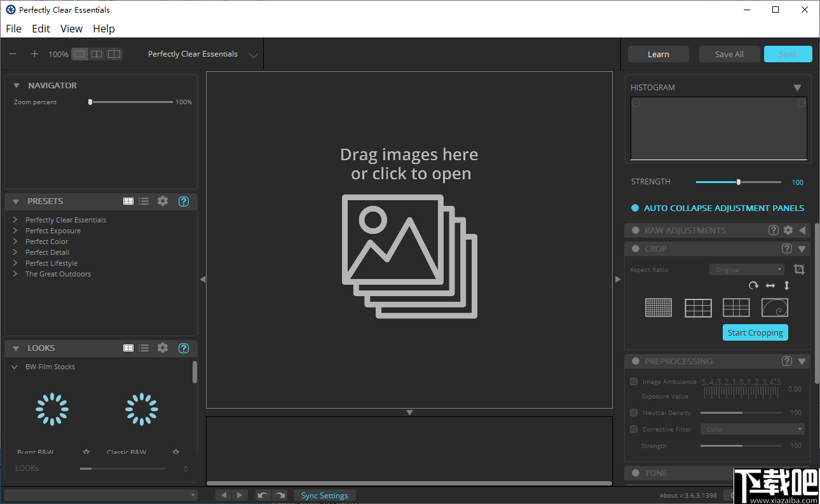Open the View menu
The image size is (820, 504).
(x=71, y=29)
